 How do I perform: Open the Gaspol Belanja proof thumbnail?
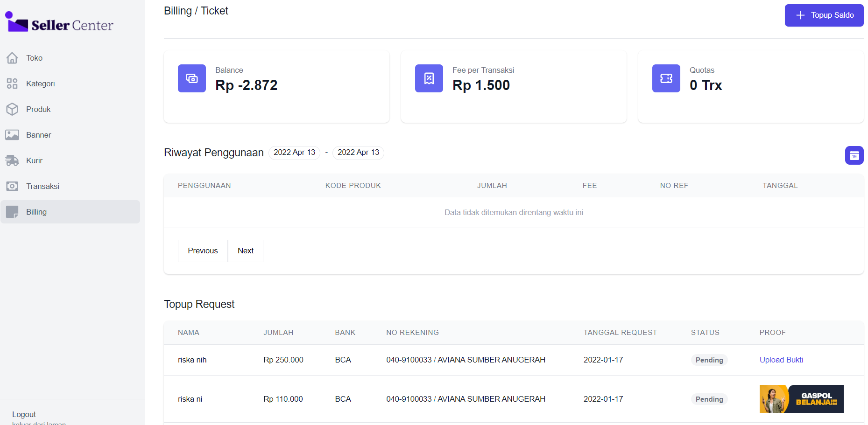point(801,399)
